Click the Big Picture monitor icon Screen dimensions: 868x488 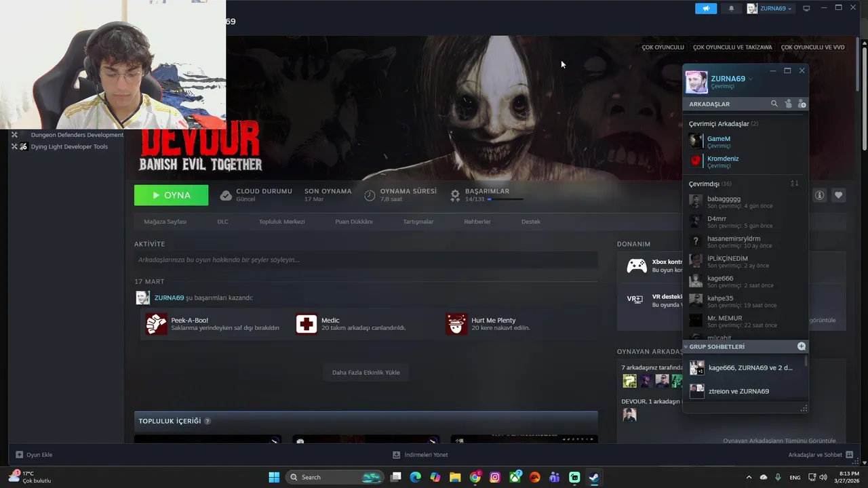[806, 8]
